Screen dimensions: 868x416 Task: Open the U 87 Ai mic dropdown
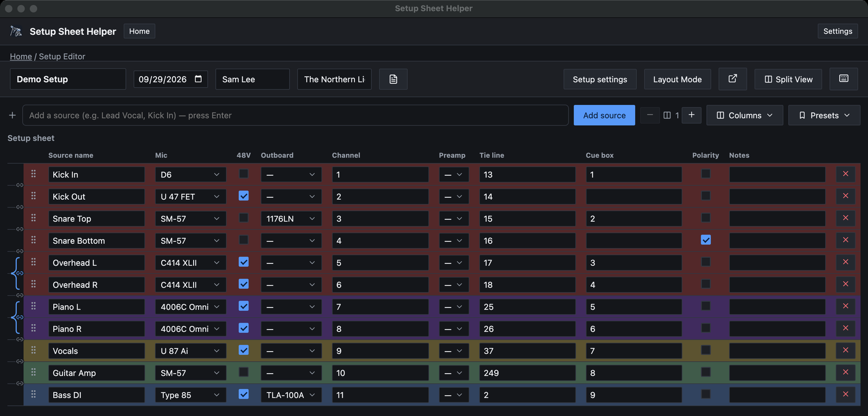coord(190,351)
